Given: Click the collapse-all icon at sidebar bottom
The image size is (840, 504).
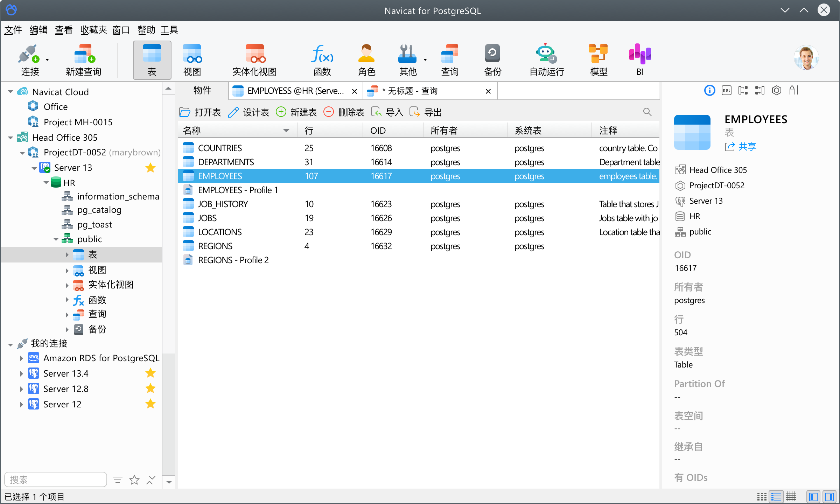Looking at the screenshot, I should click(x=151, y=479).
